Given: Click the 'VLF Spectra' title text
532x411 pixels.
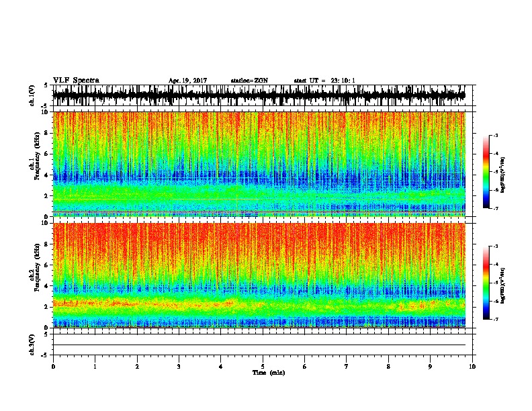Looking at the screenshot, I should click(x=76, y=81).
